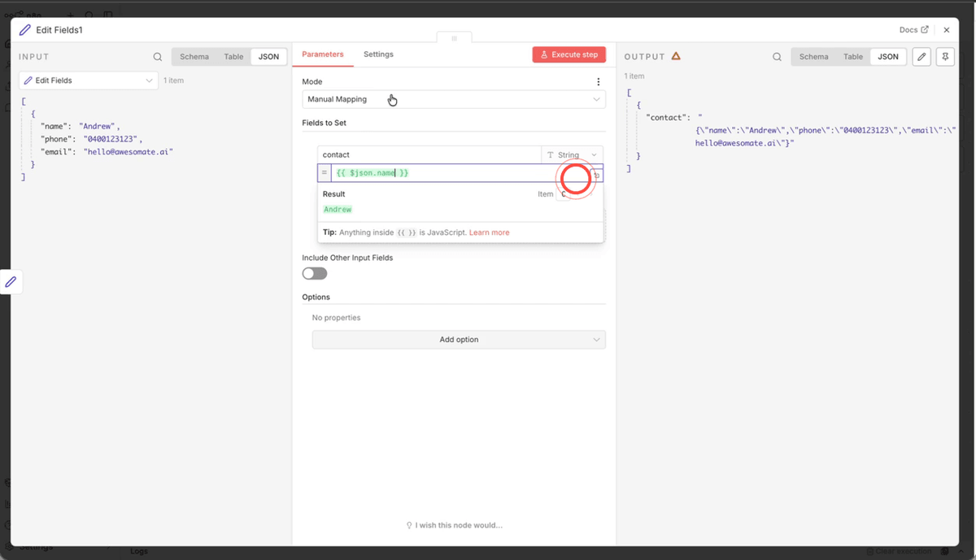The image size is (976, 560).
Task: Close the Edit Fields1 dialog
Action: [x=946, y=30]
